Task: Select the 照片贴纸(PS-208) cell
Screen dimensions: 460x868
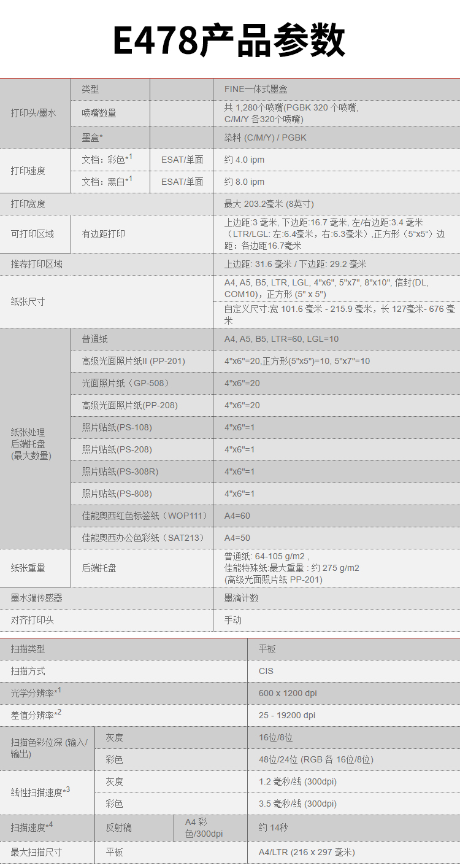Action: 142,449
